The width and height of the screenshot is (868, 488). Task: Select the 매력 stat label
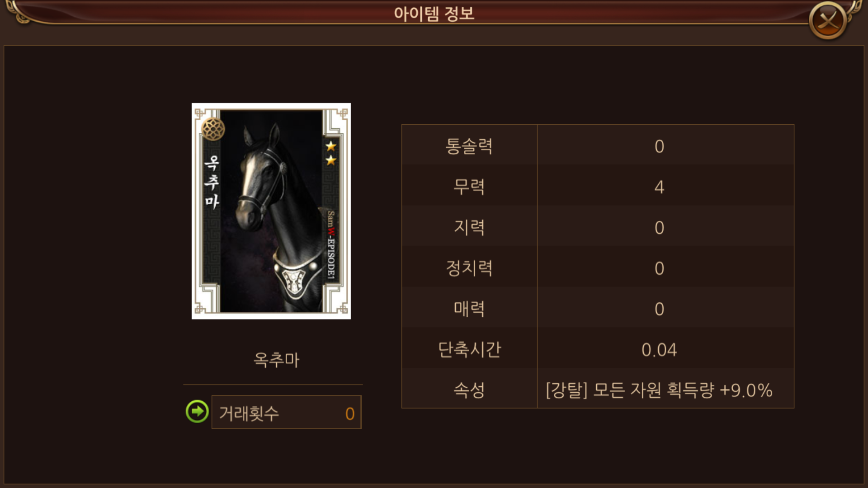[x=469, y=309]
